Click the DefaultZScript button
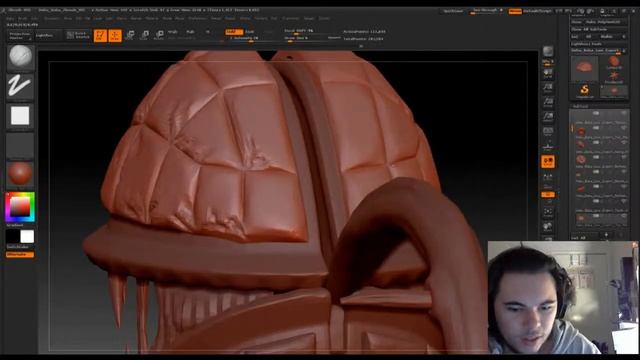This screenshot has height=360, width=640. click(x=538, y=11)
